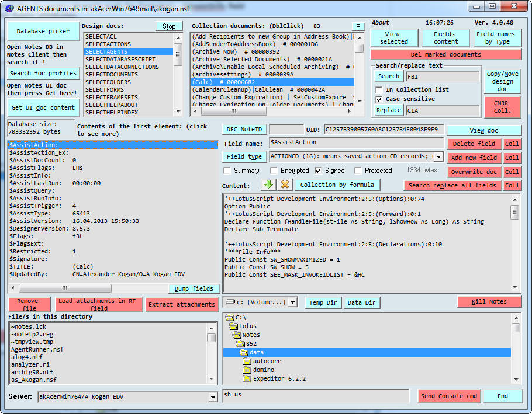The width and height of the screenshot is (532, 414).
Task: Select SELECTFORMS in Design docs list
Action: (129, 90)
